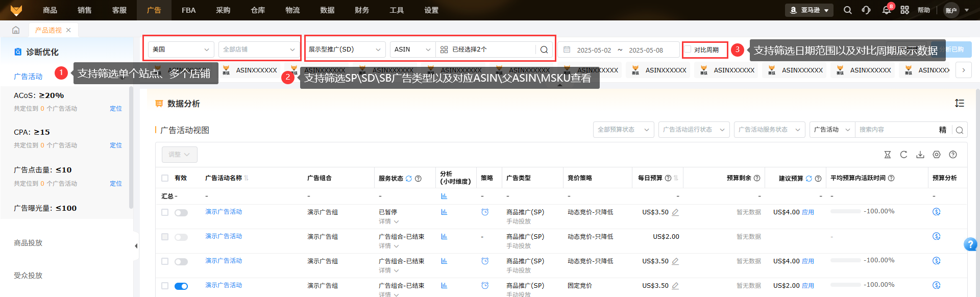This screenshot has width=980, height=297.
Task: Refresh the ad campaign table
Action: pos(903,155)
